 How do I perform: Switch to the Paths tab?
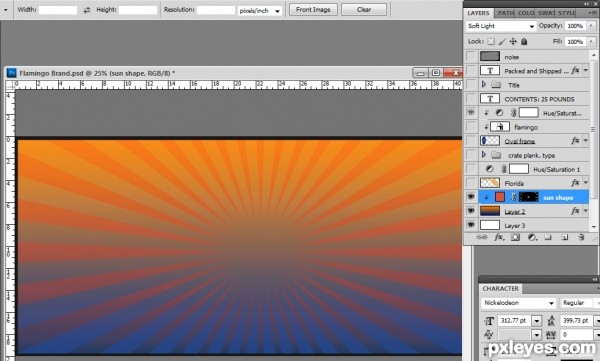click(x=505, y=13)
